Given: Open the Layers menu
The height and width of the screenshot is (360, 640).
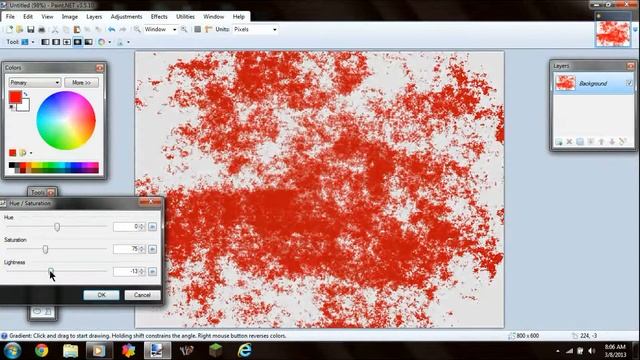Looking at the screenshot, I should [94, 17].
